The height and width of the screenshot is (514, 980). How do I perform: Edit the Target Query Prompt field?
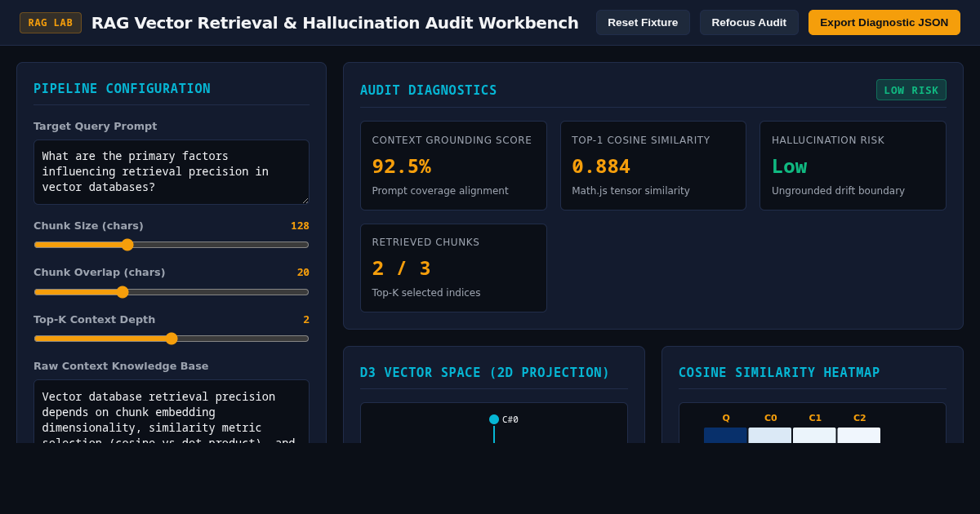(x=171, y=172)
